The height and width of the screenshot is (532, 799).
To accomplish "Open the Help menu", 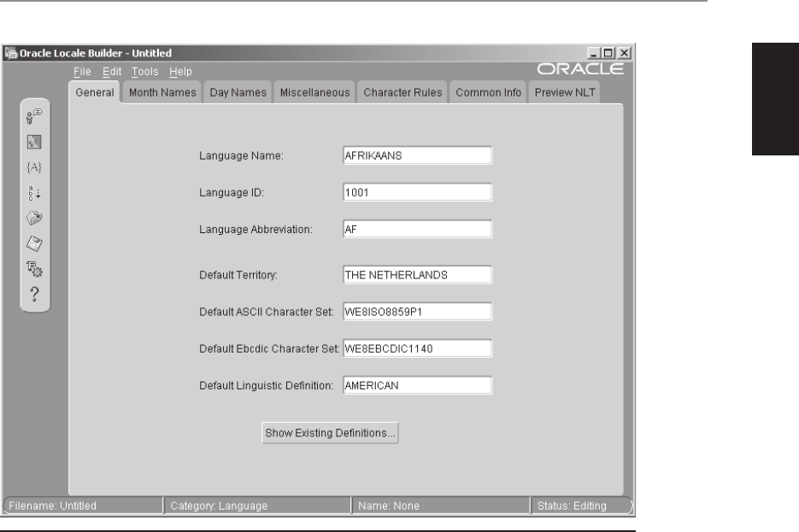I will (x=180, y=72).
